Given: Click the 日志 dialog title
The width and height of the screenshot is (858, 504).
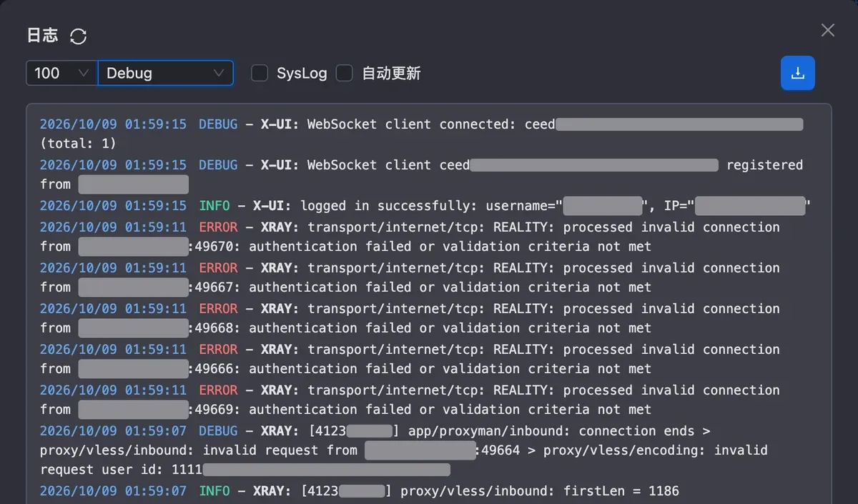Looking at the screenshot, I should [x=42, y=35].
